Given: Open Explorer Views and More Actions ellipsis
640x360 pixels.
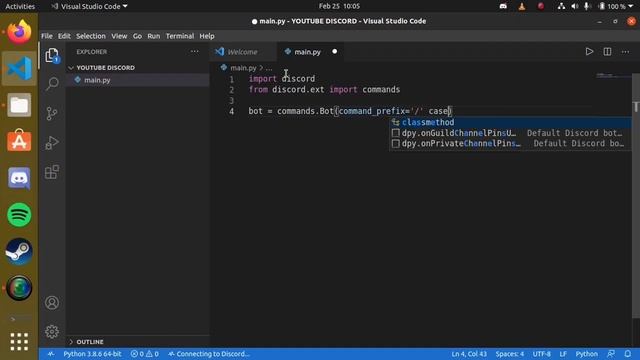Looking at the screenshot, I should (194, 51).
